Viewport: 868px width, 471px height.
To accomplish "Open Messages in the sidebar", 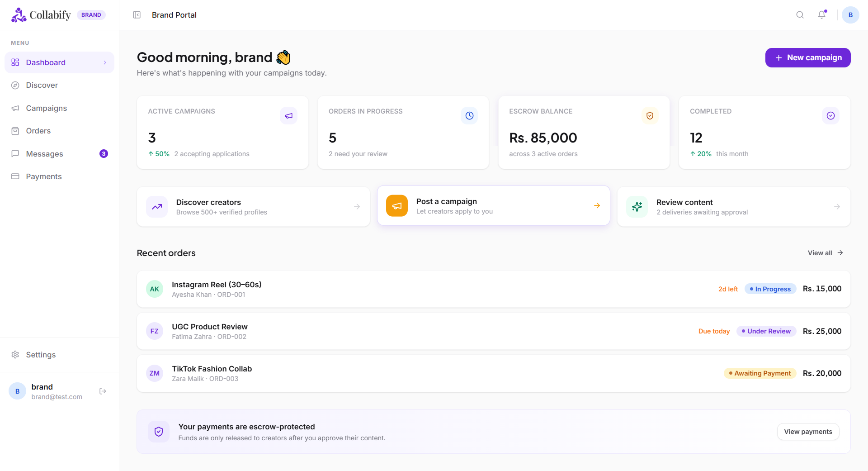I will (x=59, y=154).
